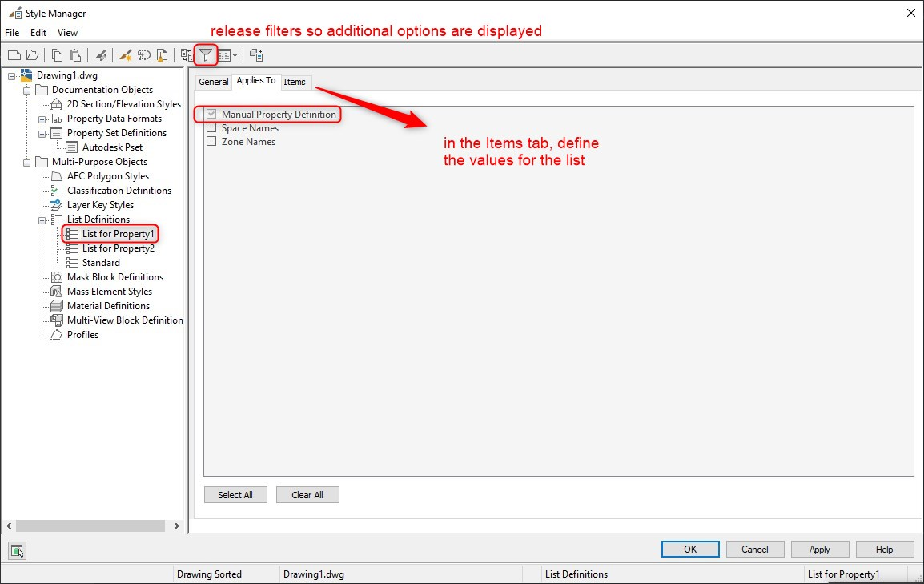The height and width of the screenshot is (584, 924).
Task: Click the Manual Property Definition checkbox
Action: pos(211,114)
